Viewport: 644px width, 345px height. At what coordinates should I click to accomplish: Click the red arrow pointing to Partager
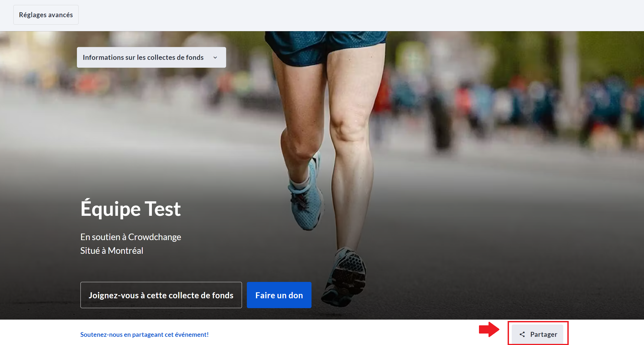[489, 329]
